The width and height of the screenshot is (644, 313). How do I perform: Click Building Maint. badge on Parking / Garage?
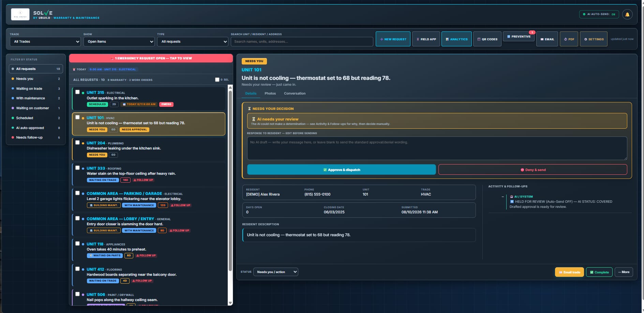pyautogui.click(x=104, y=205)
